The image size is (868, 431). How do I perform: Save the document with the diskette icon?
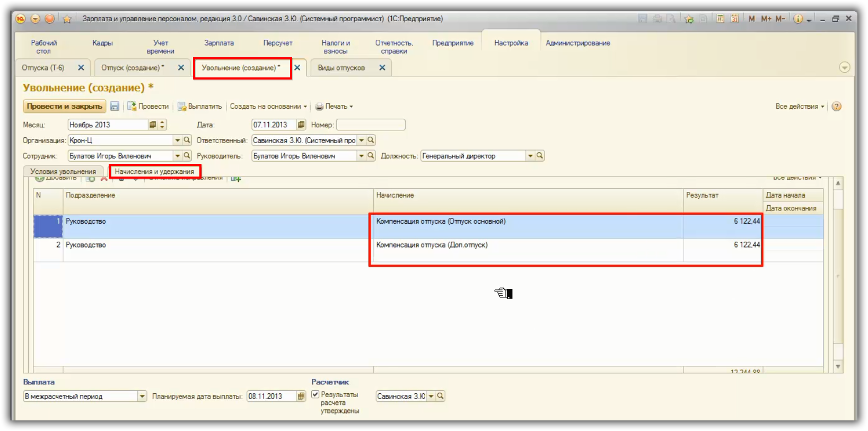[x=115, y=107]
